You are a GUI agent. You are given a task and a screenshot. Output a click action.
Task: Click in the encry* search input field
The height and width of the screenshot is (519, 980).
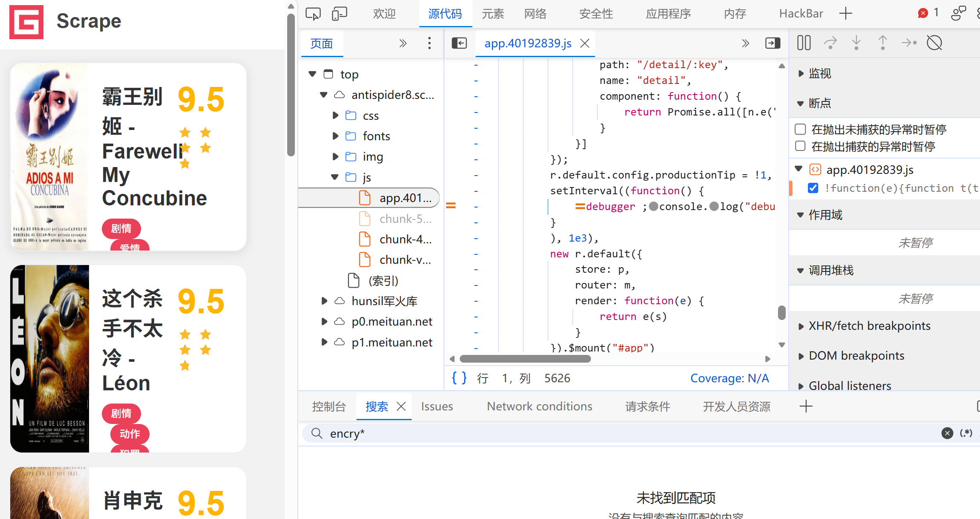631,433
